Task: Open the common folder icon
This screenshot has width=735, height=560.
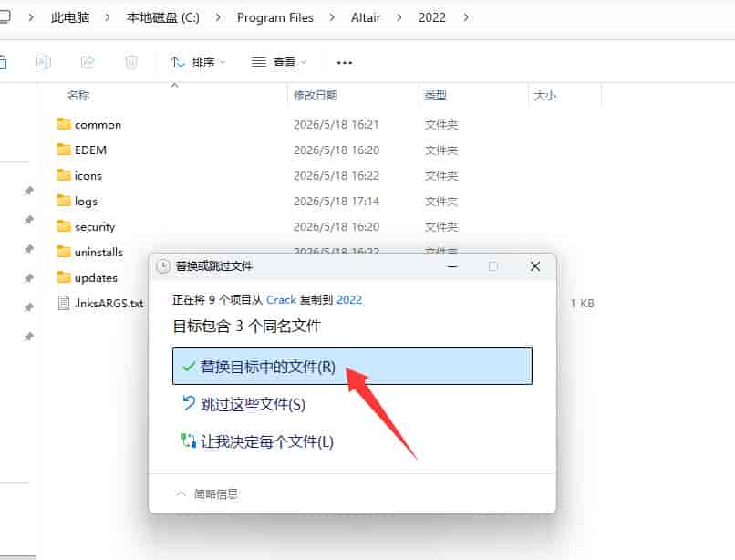Action: click(x=63, y=124)
